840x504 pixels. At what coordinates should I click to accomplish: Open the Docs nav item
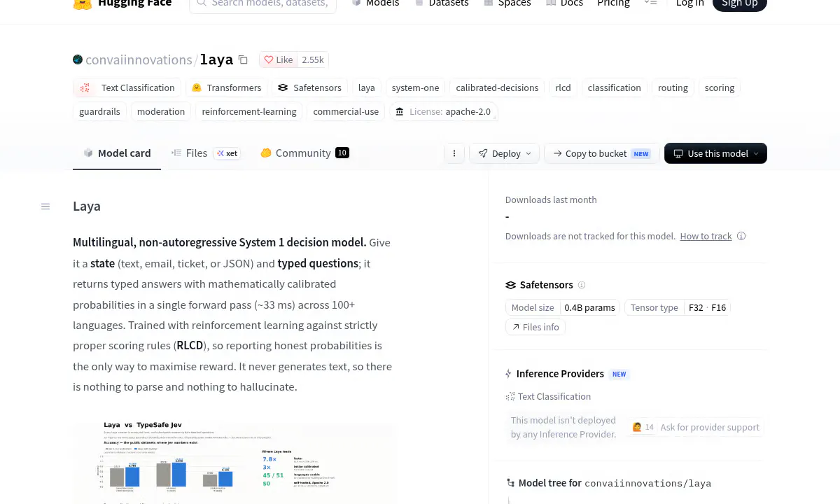click(x=564, y=3)
